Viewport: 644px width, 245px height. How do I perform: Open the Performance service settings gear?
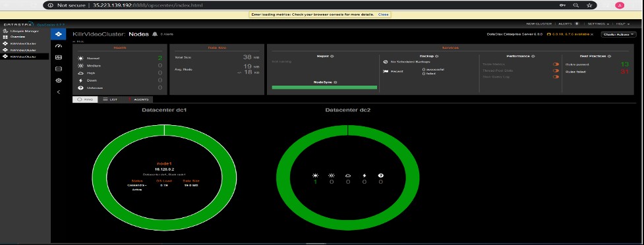click(x=533, y=56)
